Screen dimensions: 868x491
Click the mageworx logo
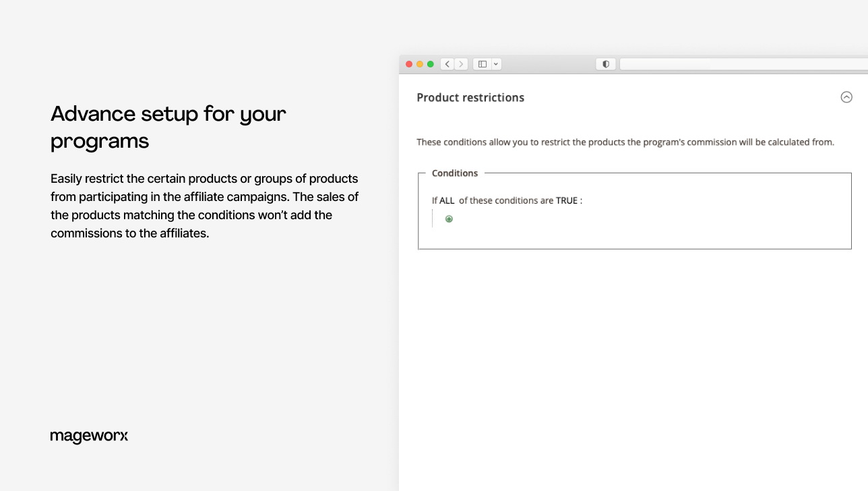tap(89, 436)
